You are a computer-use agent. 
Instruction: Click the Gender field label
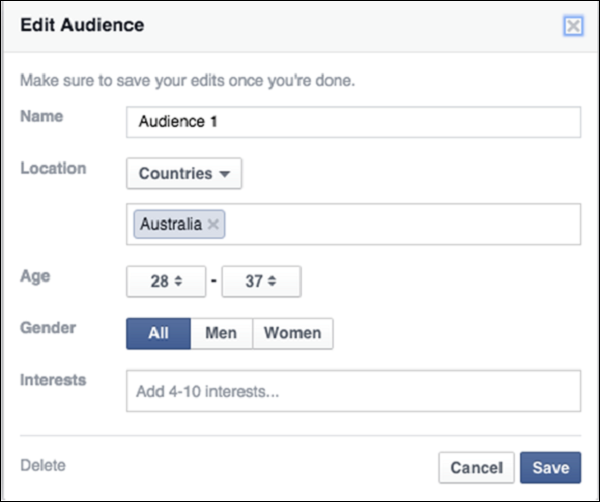(x=47, y=328)
